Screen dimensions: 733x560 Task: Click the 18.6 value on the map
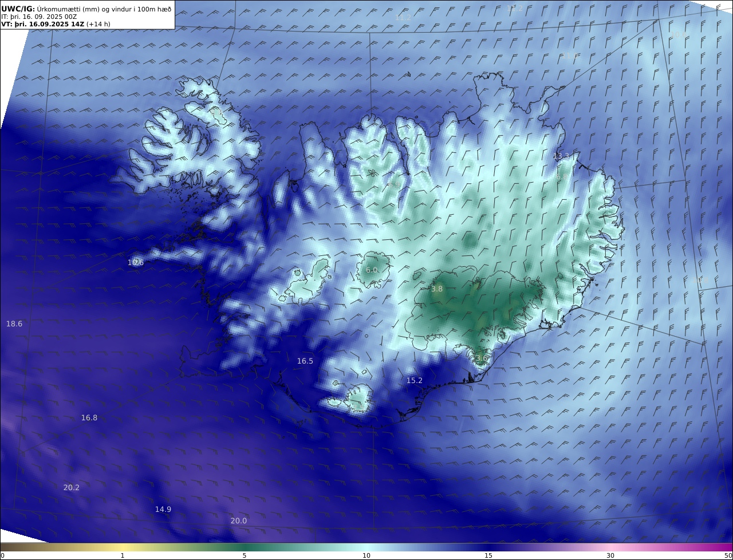(14, 324)
